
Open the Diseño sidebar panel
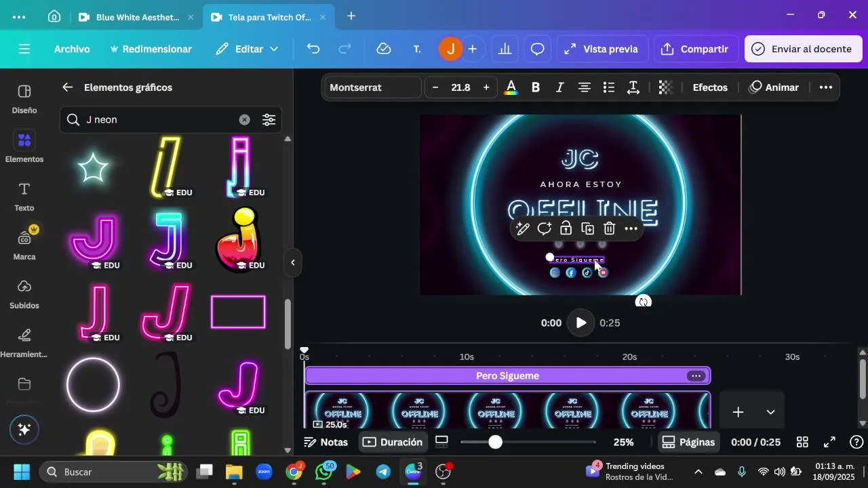24,98
